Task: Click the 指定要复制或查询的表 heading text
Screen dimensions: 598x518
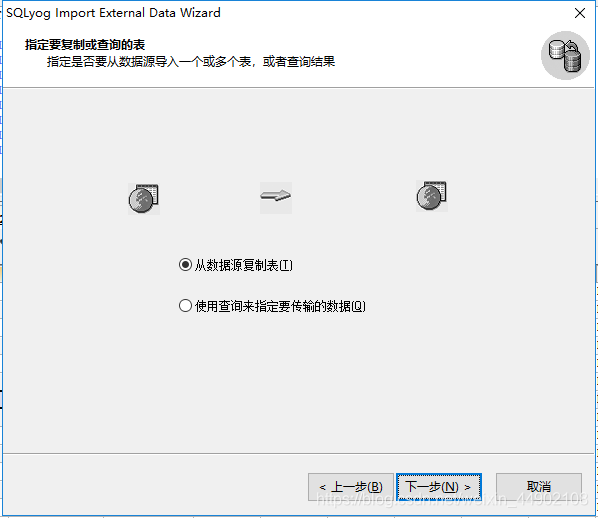Action: 85,45
